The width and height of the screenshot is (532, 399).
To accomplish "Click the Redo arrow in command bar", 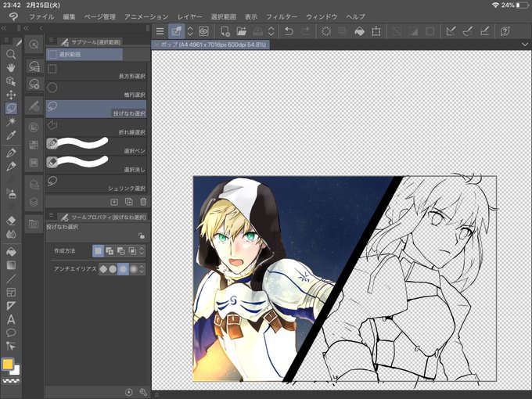I will [x=305, y=31].
